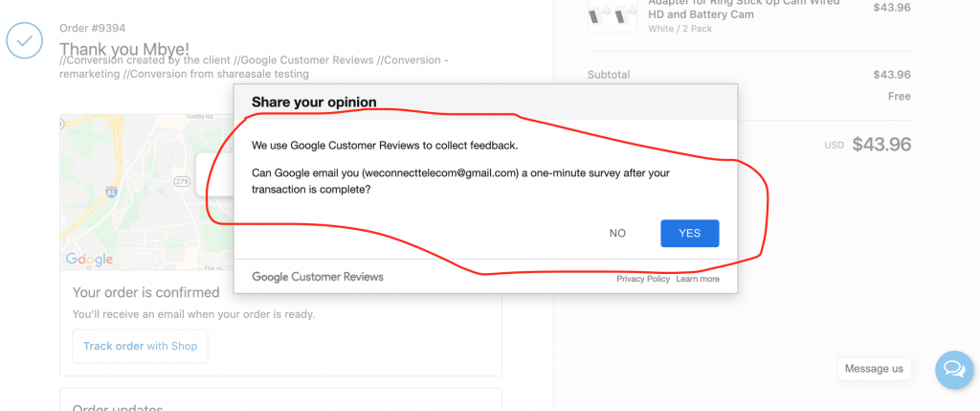Click the Order updates section heading
The width and height of the screenshot is (980, 411).
click(118, 407)
